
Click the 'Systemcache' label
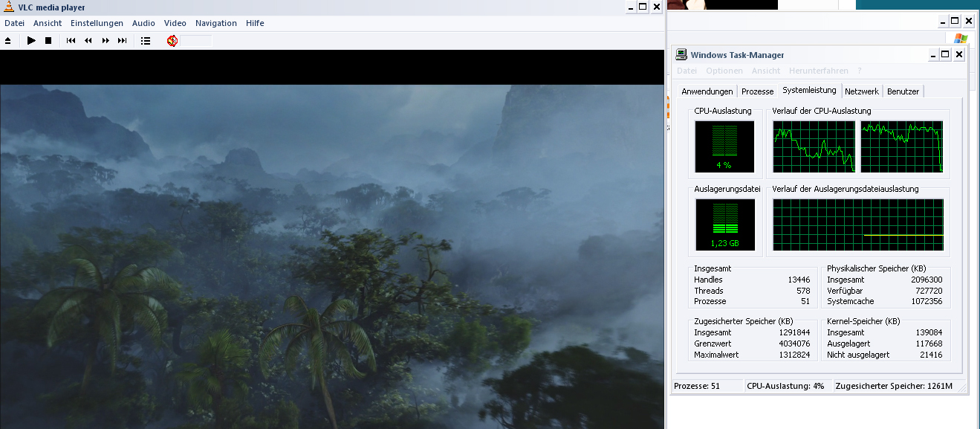pyautogui.click(x=851, y=301)
